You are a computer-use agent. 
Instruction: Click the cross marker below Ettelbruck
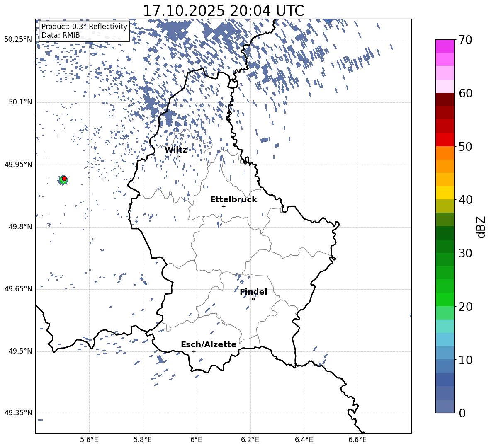[x=224, y=206]
